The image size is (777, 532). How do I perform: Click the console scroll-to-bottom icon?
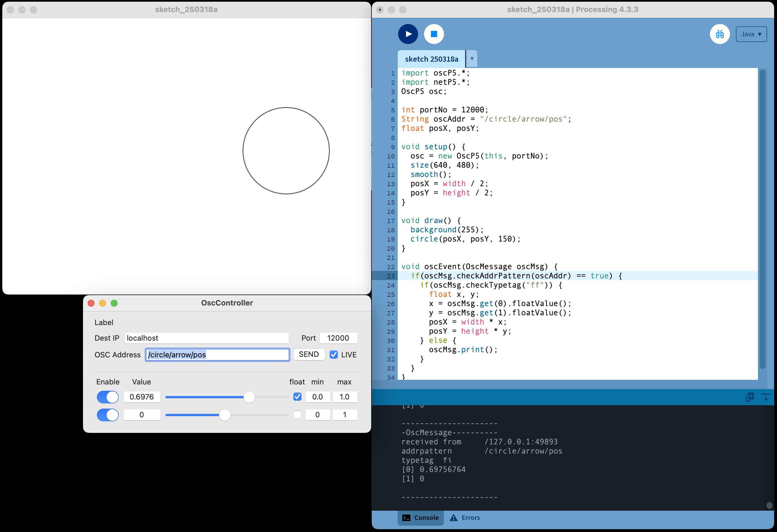[x=766, y=397]
